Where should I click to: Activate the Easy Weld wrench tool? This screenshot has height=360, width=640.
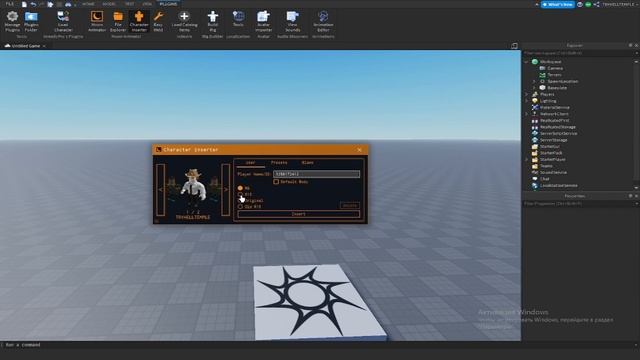click(x=158, y=21)
